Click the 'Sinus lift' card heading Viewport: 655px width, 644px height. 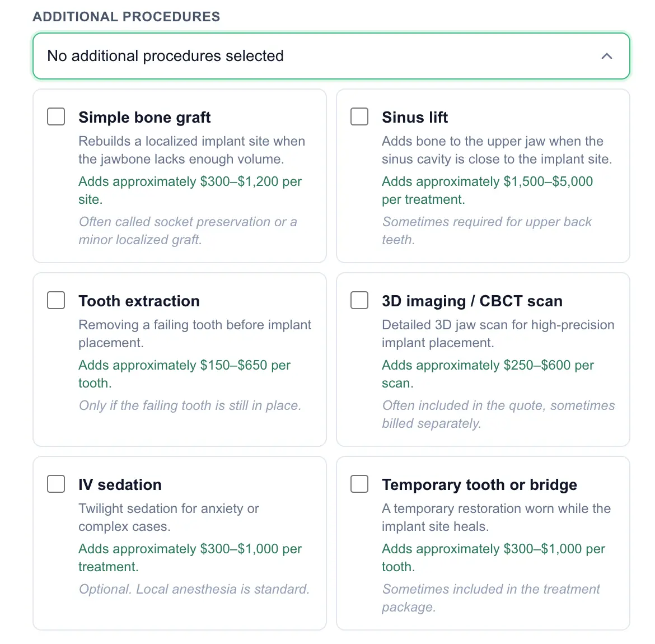coord(415,118)
